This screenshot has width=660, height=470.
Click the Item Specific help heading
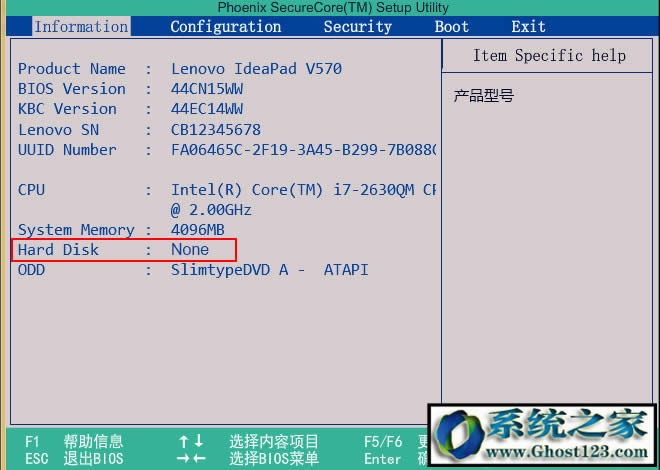click(549, 56)
